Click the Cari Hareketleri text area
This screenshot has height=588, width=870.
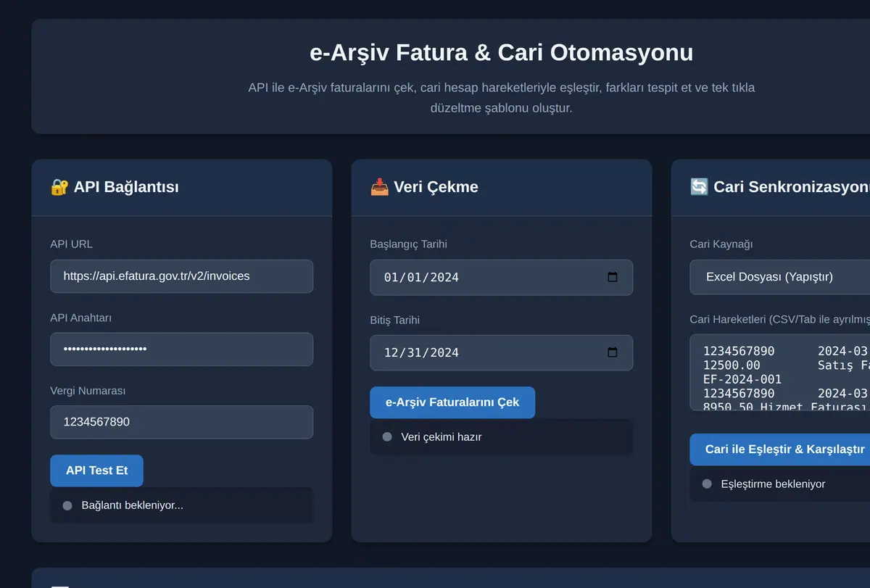[780, 373]
